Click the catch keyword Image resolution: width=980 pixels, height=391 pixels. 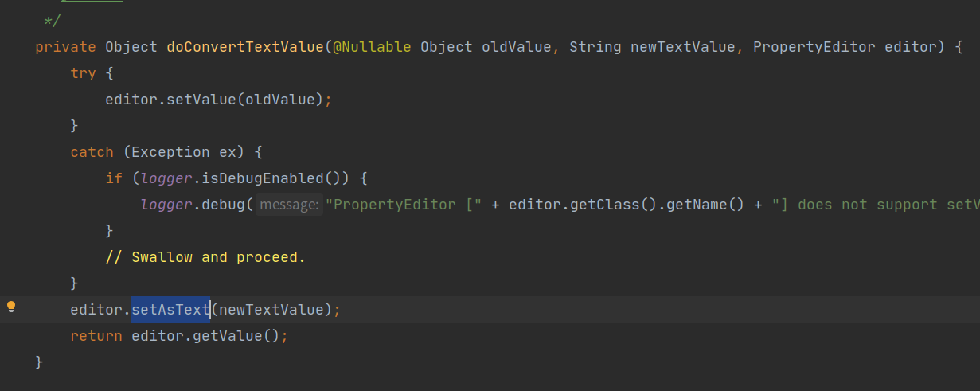[92, 151]
